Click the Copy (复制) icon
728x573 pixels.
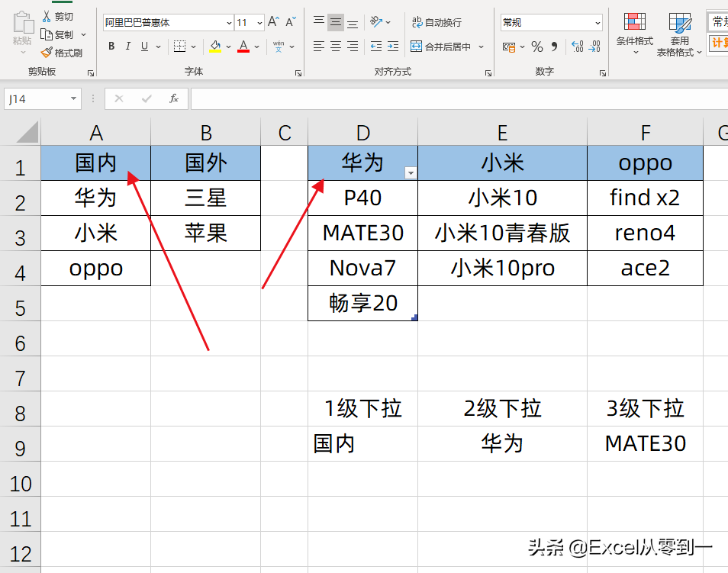tap(47, 34)
